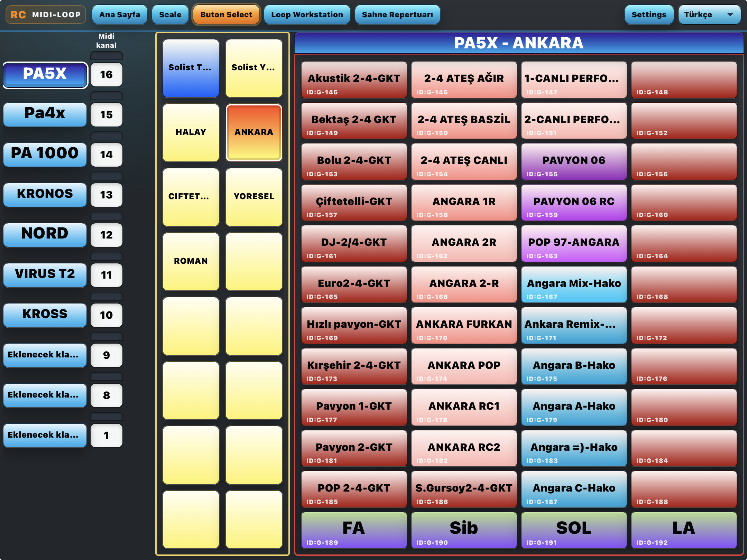
Task: Select the KRONOS keyboard
Action: (x=45, y=194)
